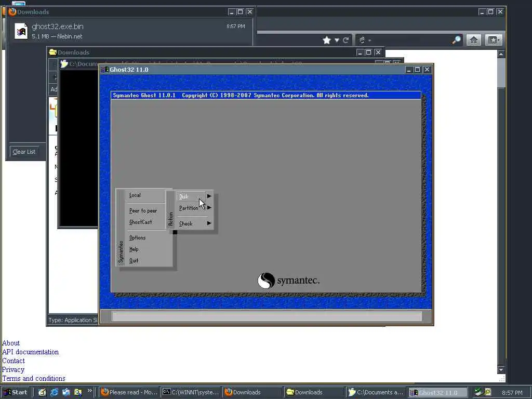
Task: Launch first quick launch icon beside Start
Action: click(43, 392)
